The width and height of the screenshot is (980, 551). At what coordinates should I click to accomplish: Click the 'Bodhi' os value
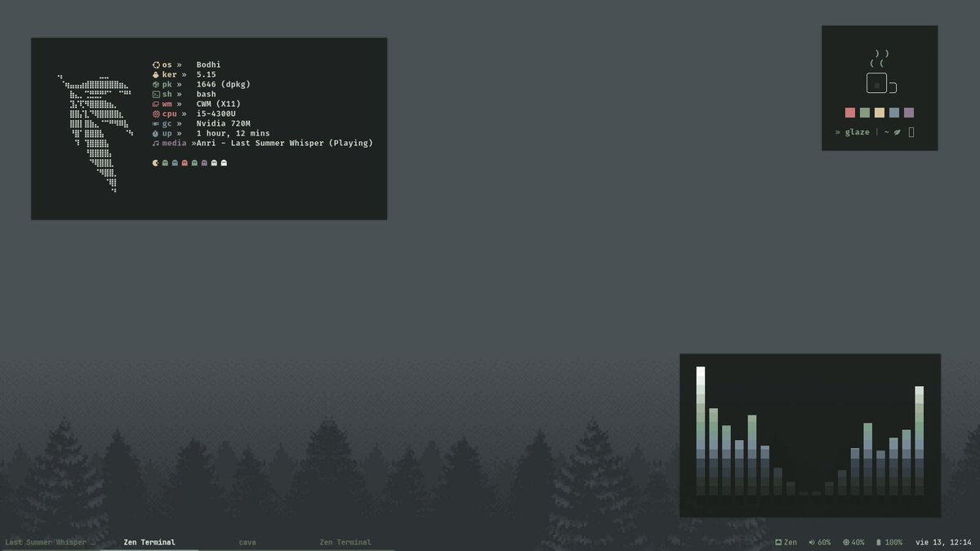(x=208, y=64)
